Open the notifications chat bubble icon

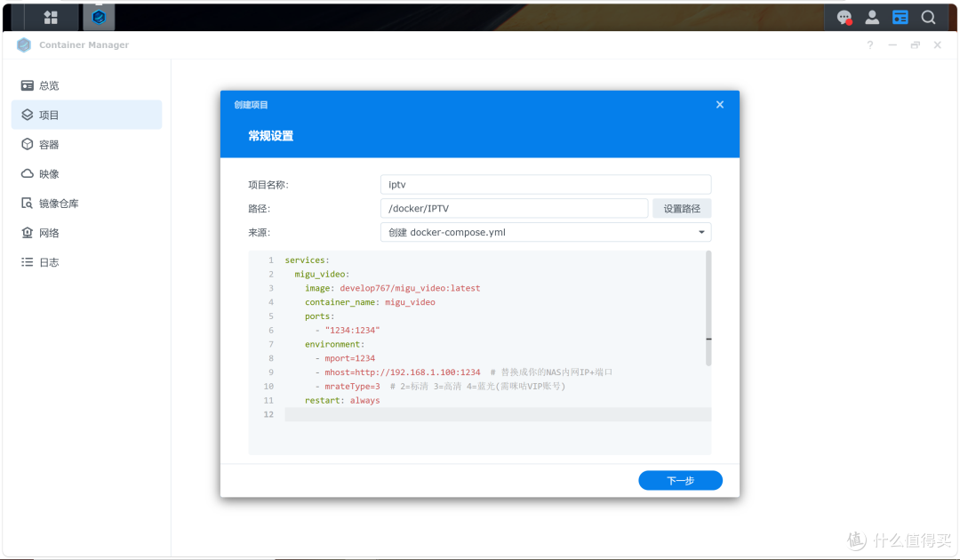[x=844, y=18]
